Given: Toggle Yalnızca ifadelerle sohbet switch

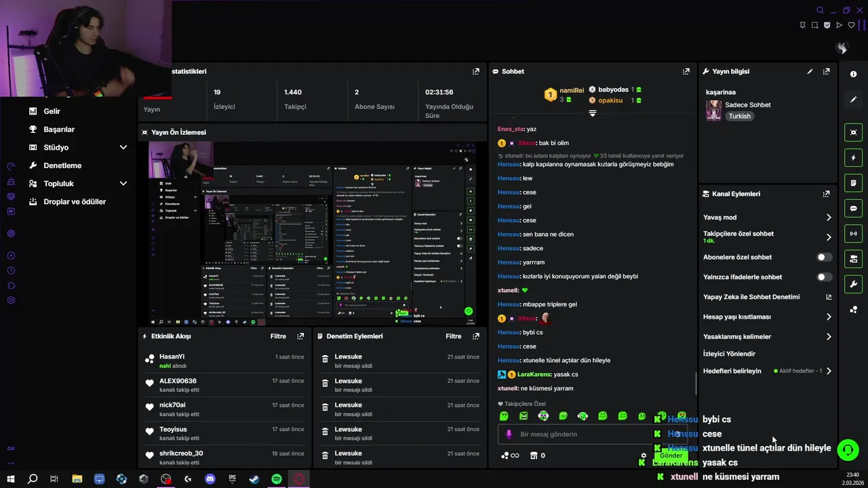Looking at the screenshot, I should point(824,277).
